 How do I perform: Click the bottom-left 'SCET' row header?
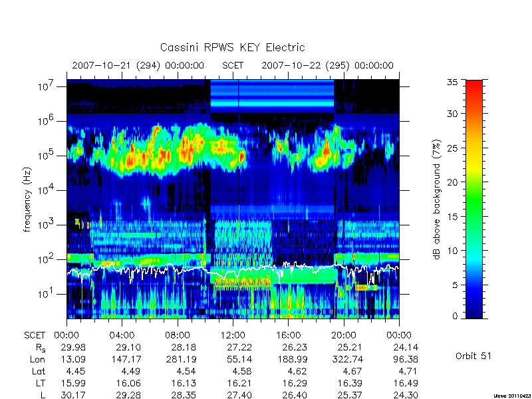[x=35, y=336]
